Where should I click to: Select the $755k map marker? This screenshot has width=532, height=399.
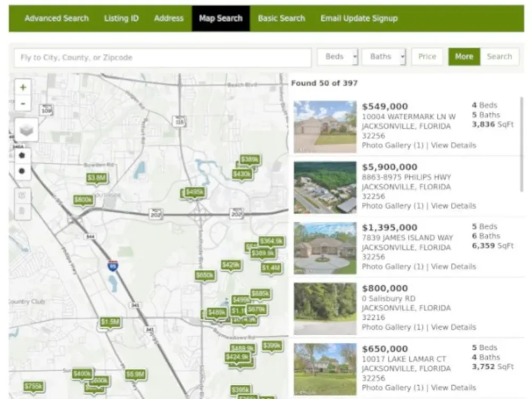pyautogui.click(x=34, y=386)
